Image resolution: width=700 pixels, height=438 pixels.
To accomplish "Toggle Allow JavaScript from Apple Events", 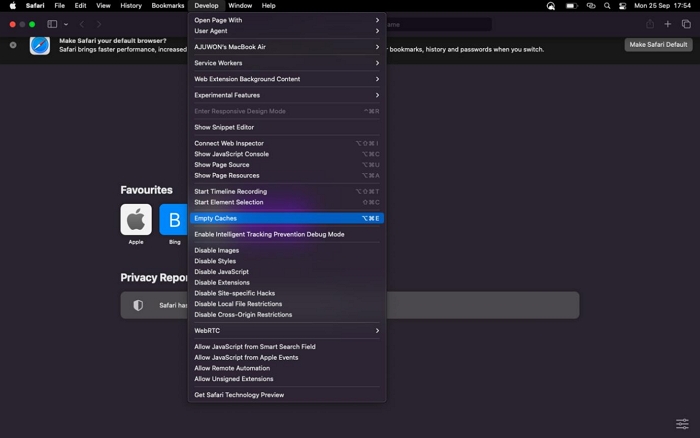I will 287,358.
